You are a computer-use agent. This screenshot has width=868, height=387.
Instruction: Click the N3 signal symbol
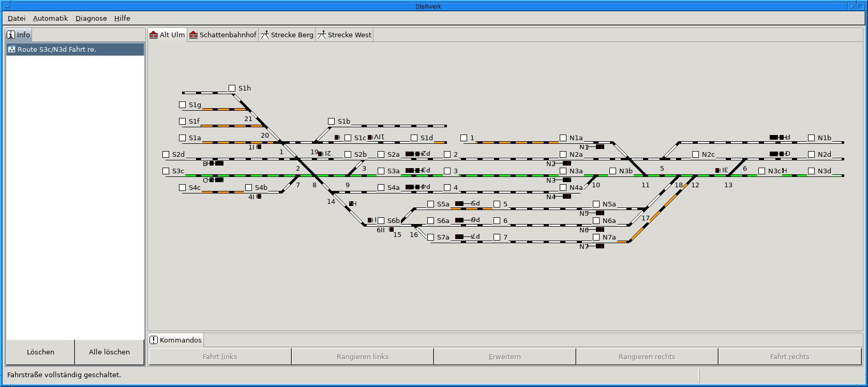pyautogui.click(x=566, y=180)
